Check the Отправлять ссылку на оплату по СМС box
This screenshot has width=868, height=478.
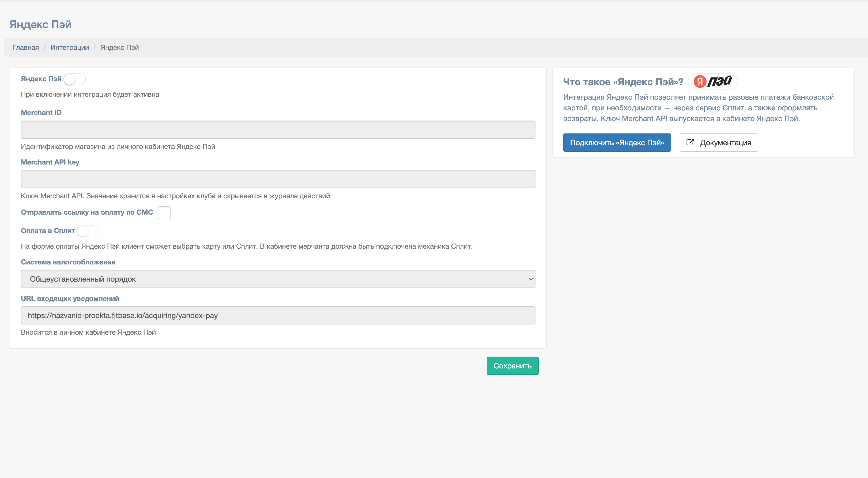click(x=164, y=213)
